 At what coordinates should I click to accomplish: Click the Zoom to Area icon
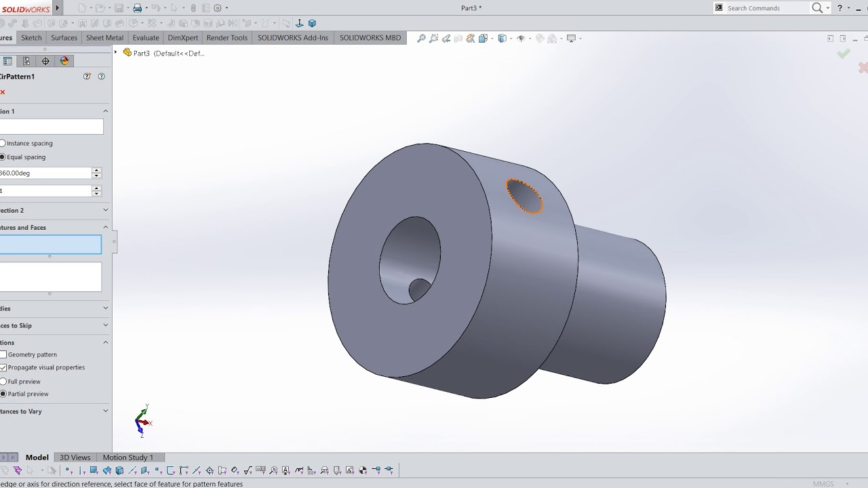point(434,39)
